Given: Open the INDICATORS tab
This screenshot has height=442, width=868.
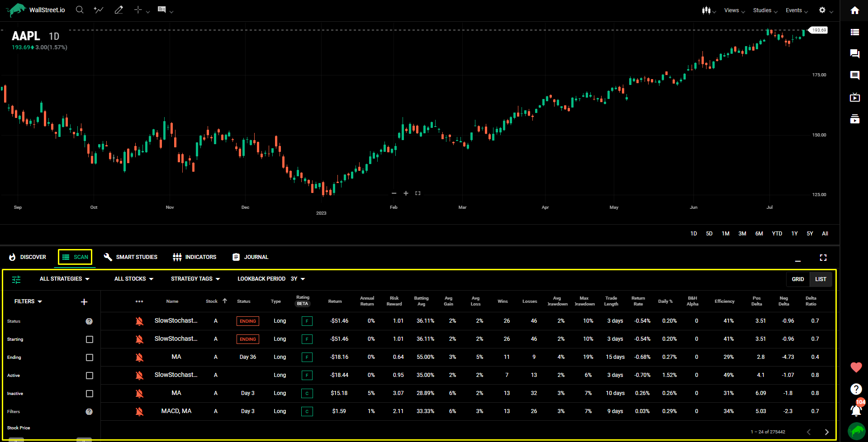Looking at the screenshot, I should [x=194, y=257].
